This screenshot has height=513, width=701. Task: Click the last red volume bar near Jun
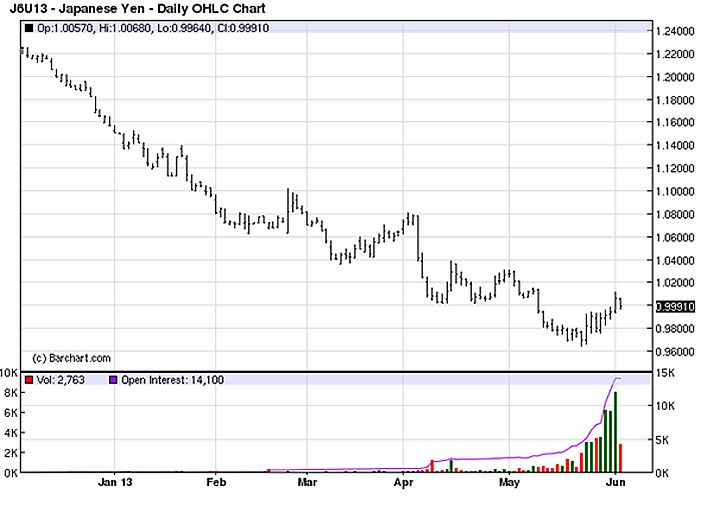[622, 458]
